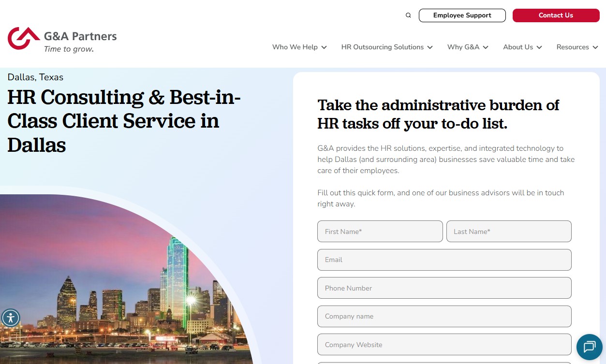Expand the Resources chevron
Viewport: 606px width, 364px height.
click(x=595, y=47)
